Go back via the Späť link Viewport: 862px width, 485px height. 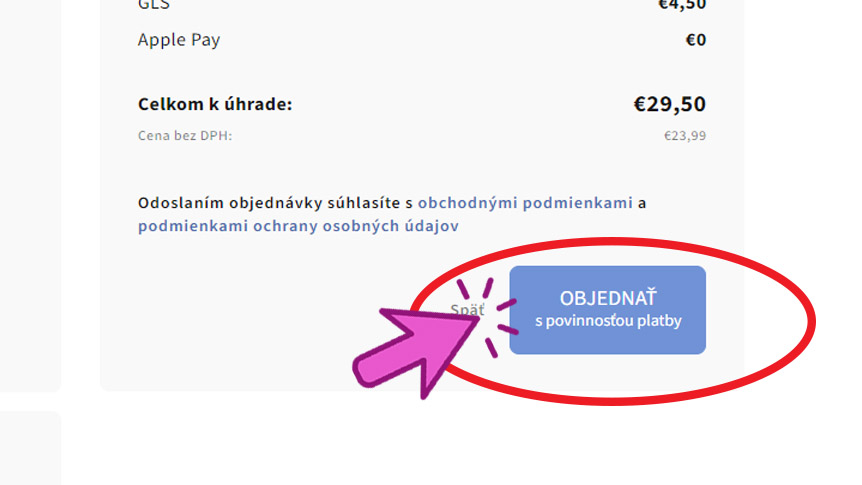pos(467,310)
